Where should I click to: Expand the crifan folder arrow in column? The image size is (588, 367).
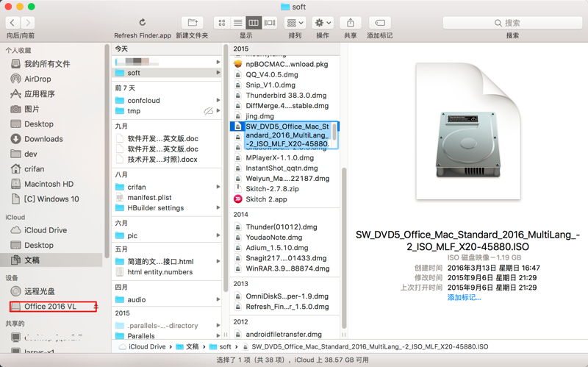tap(218, 187)
